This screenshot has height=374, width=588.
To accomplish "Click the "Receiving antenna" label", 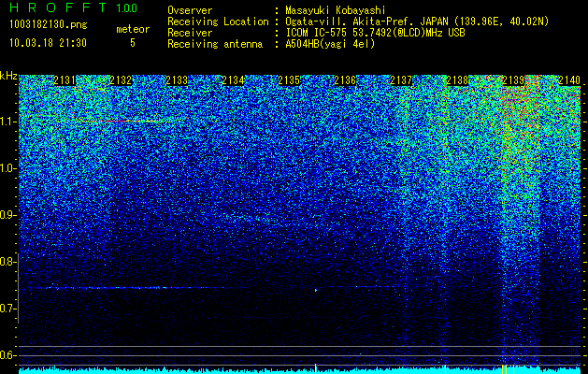I will click(x=215, y=44).
